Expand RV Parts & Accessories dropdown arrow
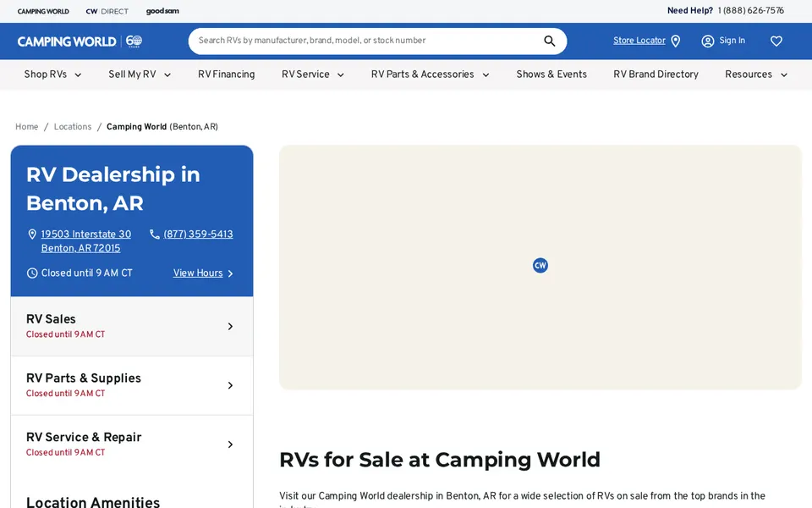This screenshot has height=508, width=812. [486, 75]
